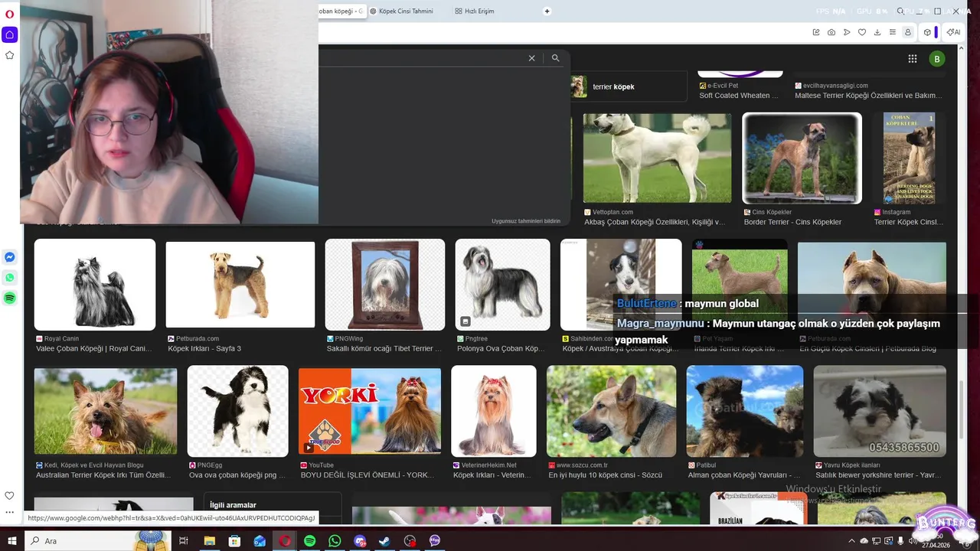This screenshot has height=551, width=980.
Task: Open PNGWing Tibet Terrier image
Action: [385, 285]
